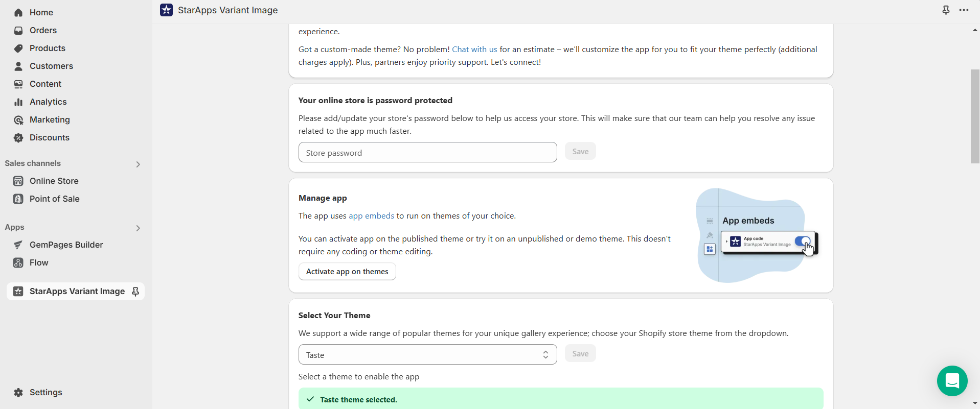Screen dimensions: 980x409
Task: Click the page vertical scrollbar thumb
Action: 975,116
